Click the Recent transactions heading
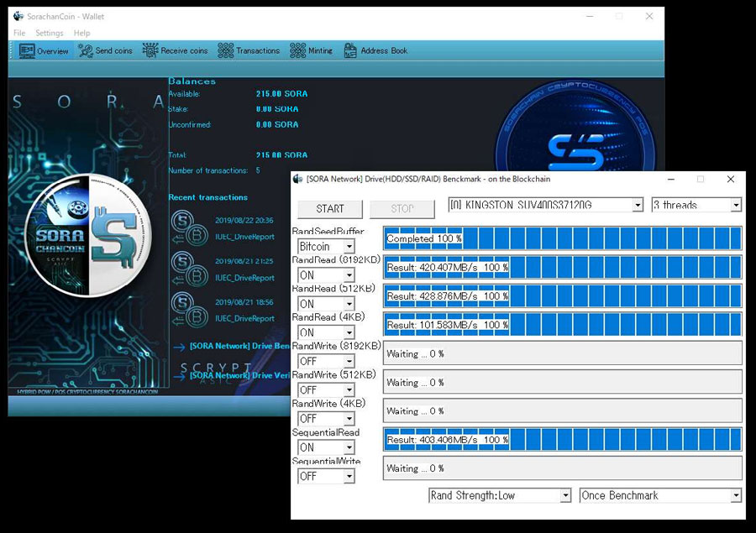756x533 pixels. (207, 197)
